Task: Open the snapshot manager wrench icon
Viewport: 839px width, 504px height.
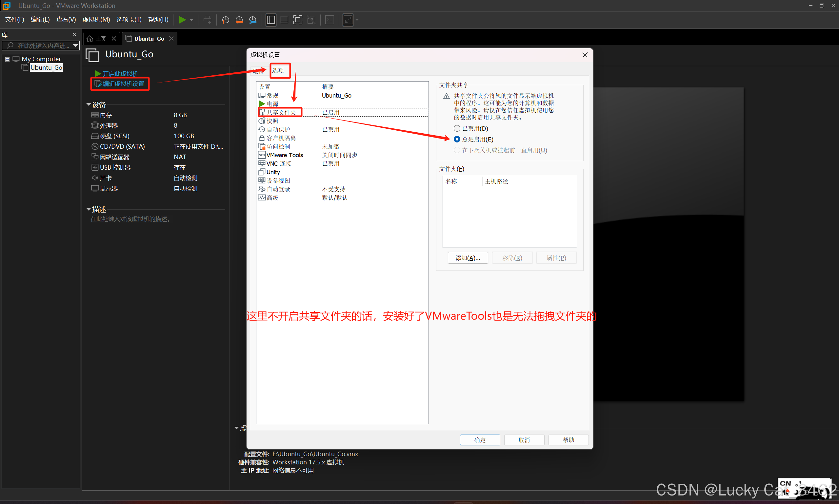Action: pyautogui.click(x=252, y=20)
